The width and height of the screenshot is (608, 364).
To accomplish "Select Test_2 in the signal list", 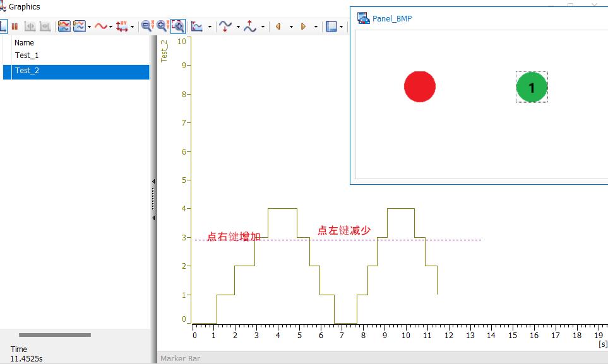I will 27,71.
